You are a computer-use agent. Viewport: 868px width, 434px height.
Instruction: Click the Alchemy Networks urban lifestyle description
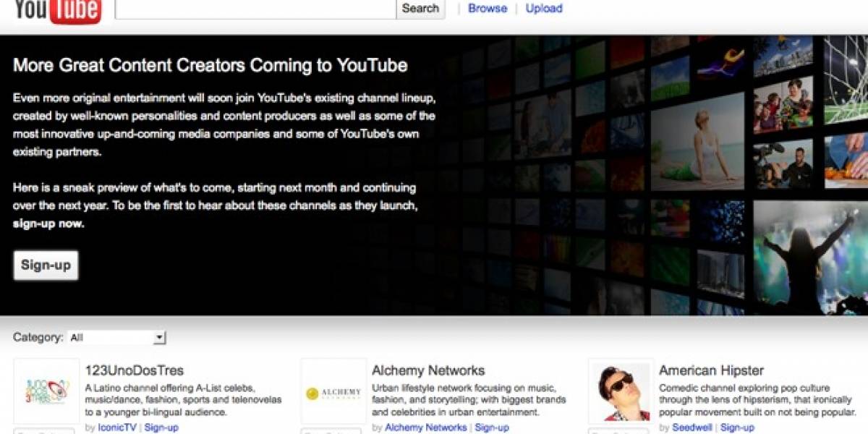pyautogui.click(x=469, y=400)
